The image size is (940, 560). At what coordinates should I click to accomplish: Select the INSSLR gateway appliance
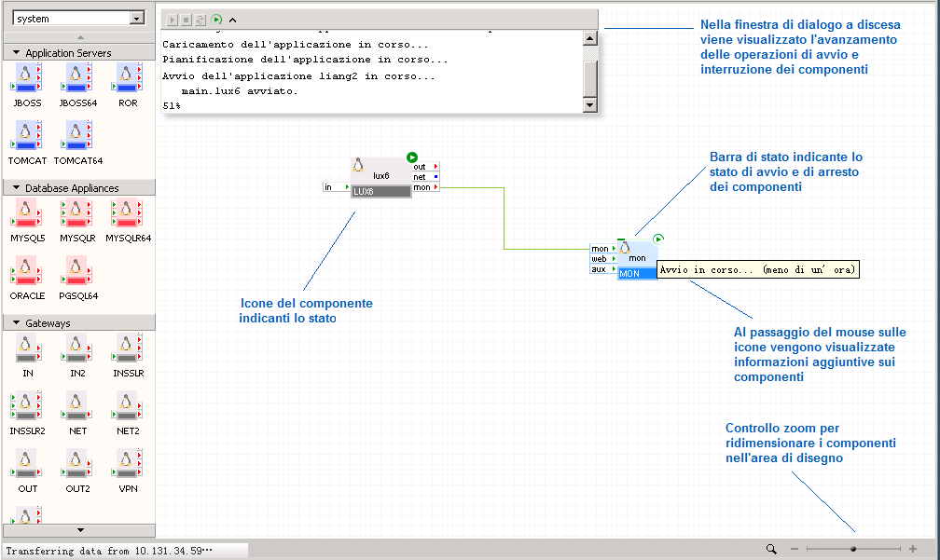coord(128,348)
